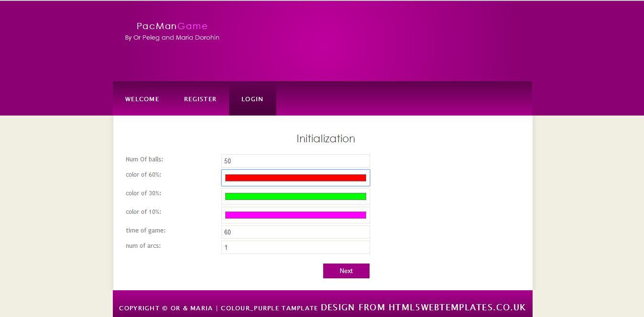Click the 'color of 60%:' label
The image size is (644, 317).
[143, 175]
